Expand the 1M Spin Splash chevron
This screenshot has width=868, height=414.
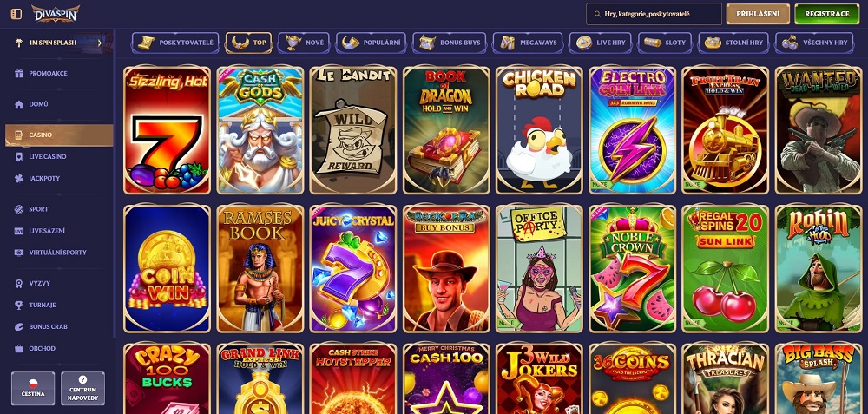coord(100,43)
